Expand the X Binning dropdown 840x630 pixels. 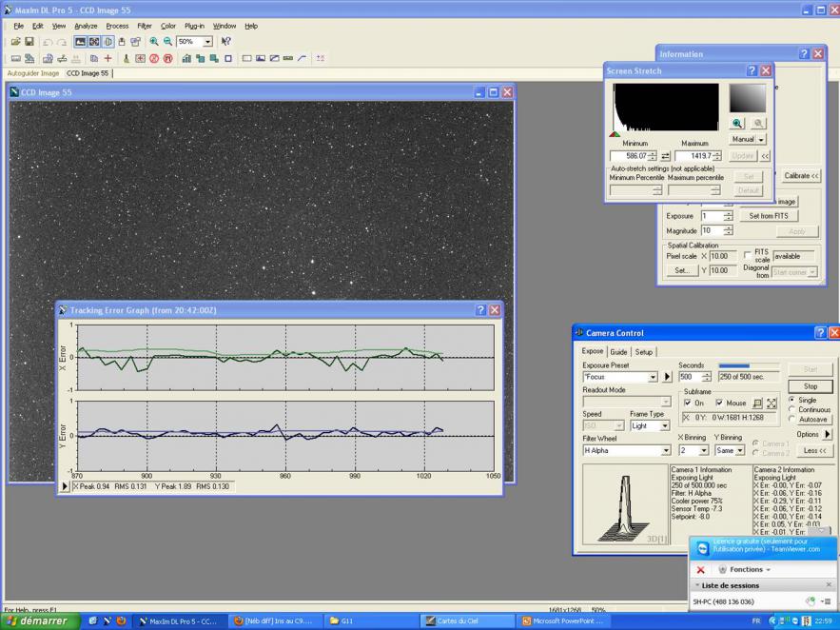tap(704, 450)
